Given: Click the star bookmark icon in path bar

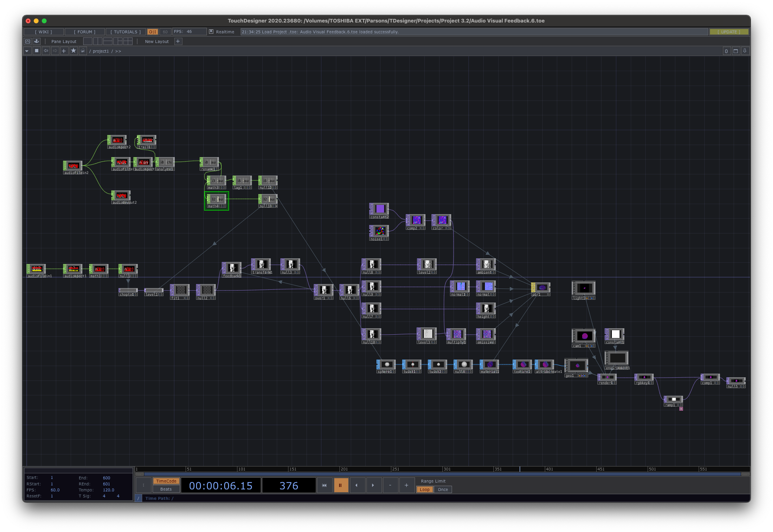Looking at the screenshot, I should point(74,51).
